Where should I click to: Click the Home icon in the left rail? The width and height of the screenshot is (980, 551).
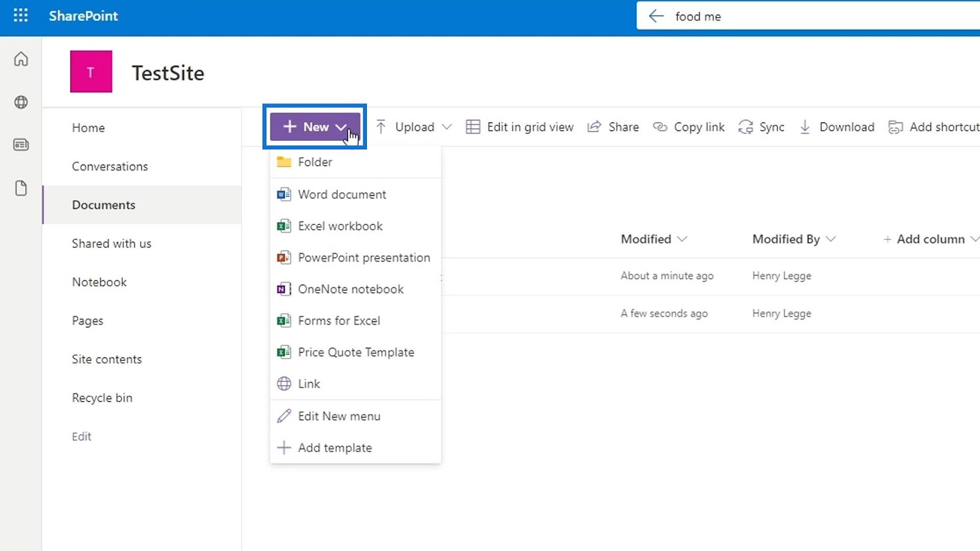(21, 59)
